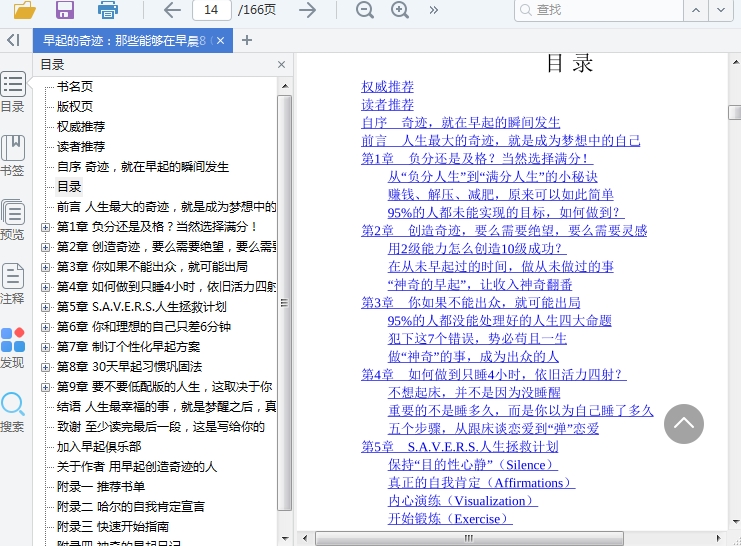Open the 读者推荐 link on the page
The height and width of the screenshot is (546, 741).
[x=388, y=104]
